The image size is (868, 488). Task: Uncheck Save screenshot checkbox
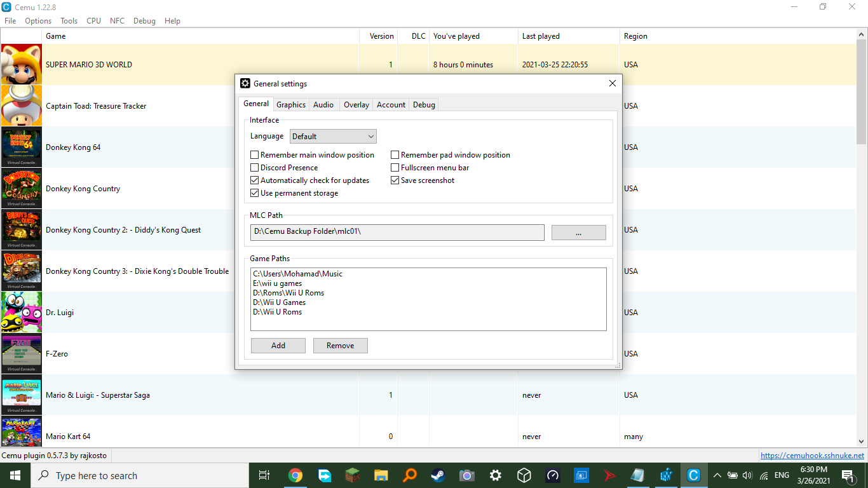(x=395, y=180)
